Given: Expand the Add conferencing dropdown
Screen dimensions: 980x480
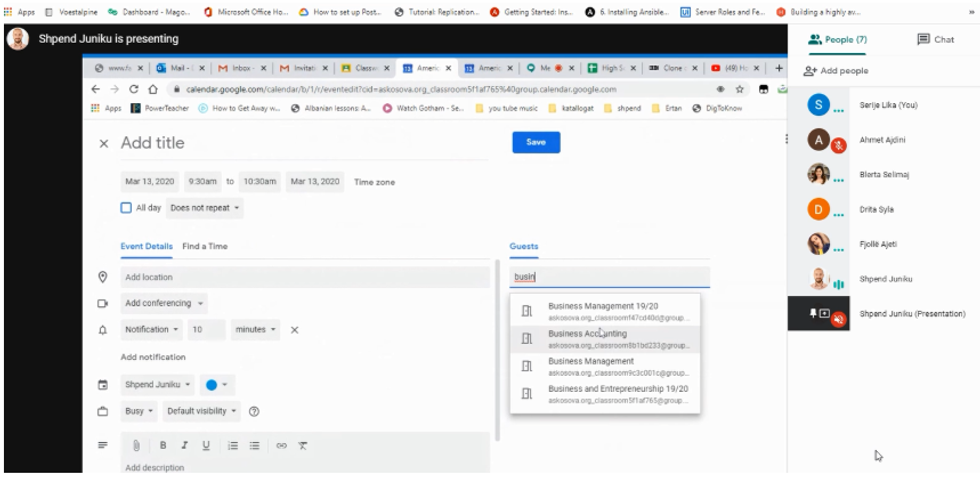Looking at the screenshot, I should (x=165, y=302).
